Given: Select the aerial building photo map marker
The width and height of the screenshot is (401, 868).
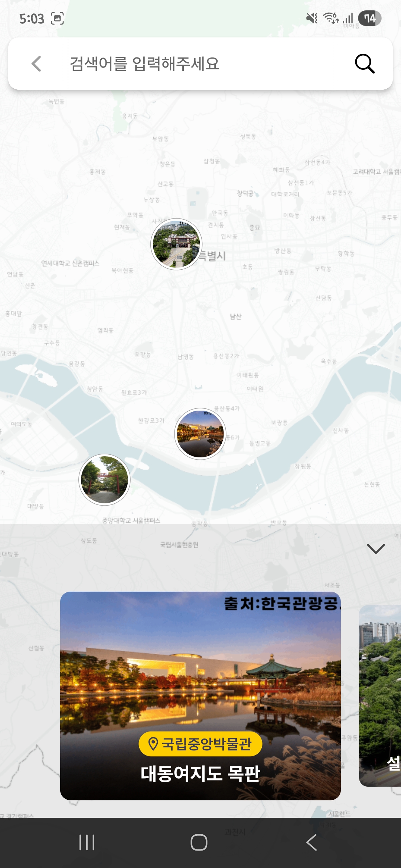Looking at the screenshot, I should pyautogui.click(x=176, y=244).
